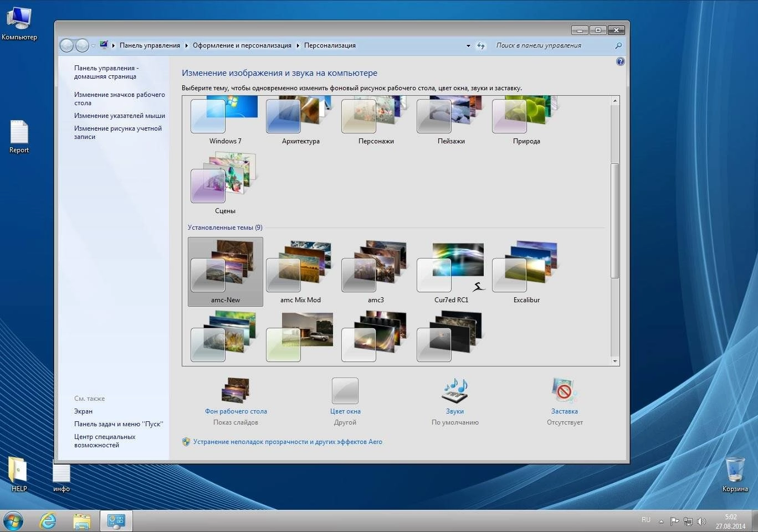Open the help question mark icon
Viewport: 758px width, 532px height.
pyautogui.click(x=620, y=61)
